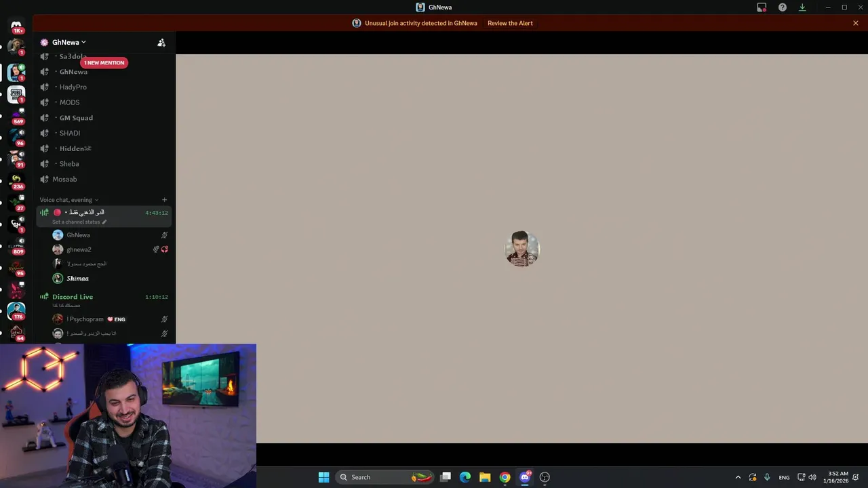
Task: Show hidden system tray icons chevron
Action: pyautogui.click(x=738, y=477)
